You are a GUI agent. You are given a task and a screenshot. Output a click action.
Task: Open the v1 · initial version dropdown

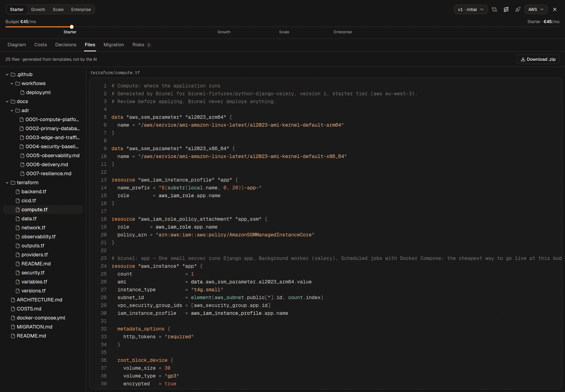click(471, 9)
